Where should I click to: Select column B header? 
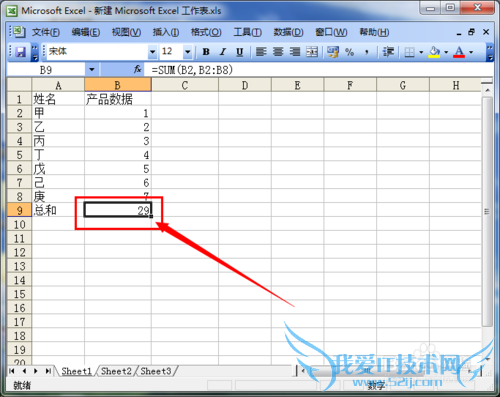pyautogui.click(x=118, y=85)
